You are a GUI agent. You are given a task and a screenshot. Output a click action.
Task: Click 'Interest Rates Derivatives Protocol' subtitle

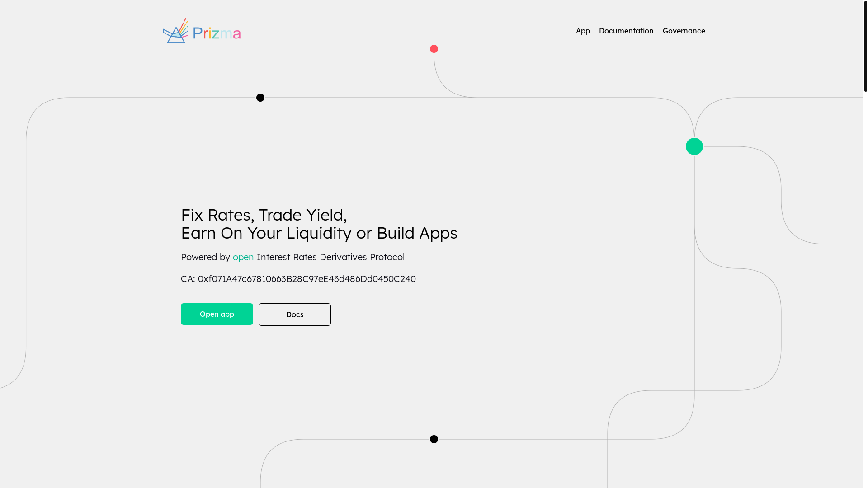point(330,257)
